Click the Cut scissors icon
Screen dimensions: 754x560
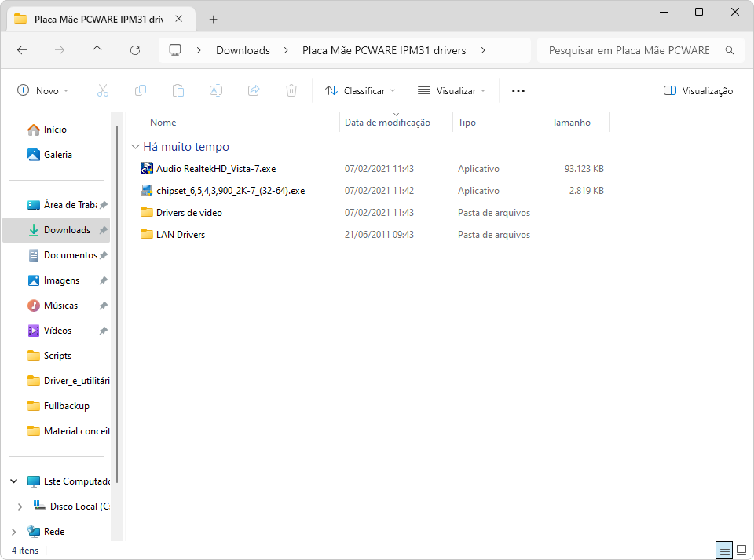pyautogui.click(x=102, y=90)
